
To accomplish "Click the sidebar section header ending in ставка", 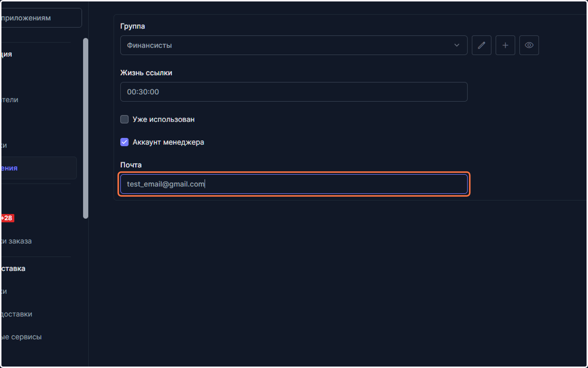I will click(13, 268).
